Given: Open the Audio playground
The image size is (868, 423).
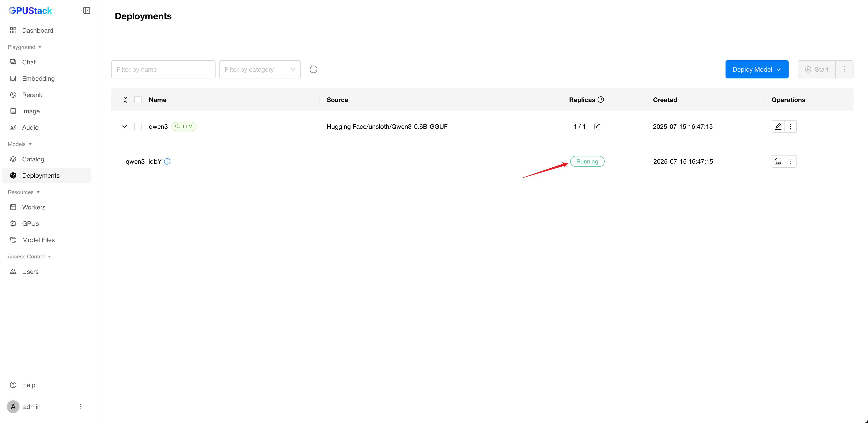Looking at the screenshot, I should pyautogui.click(x=47, y=128).
